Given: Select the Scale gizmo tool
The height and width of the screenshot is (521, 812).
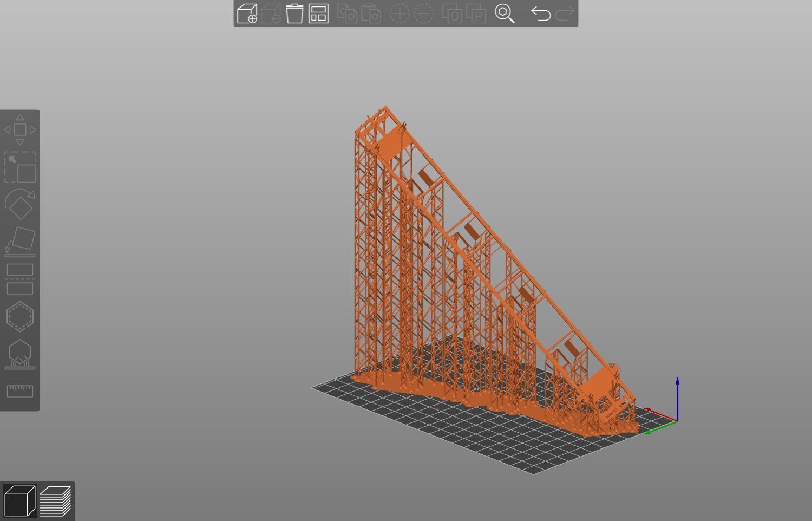Looking at the screenshot, I should [20, 167].
